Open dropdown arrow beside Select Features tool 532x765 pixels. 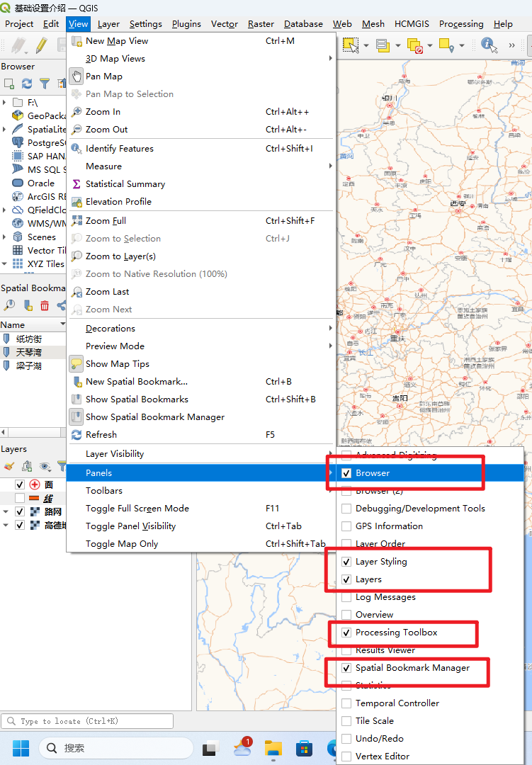[x=366, y=45]
